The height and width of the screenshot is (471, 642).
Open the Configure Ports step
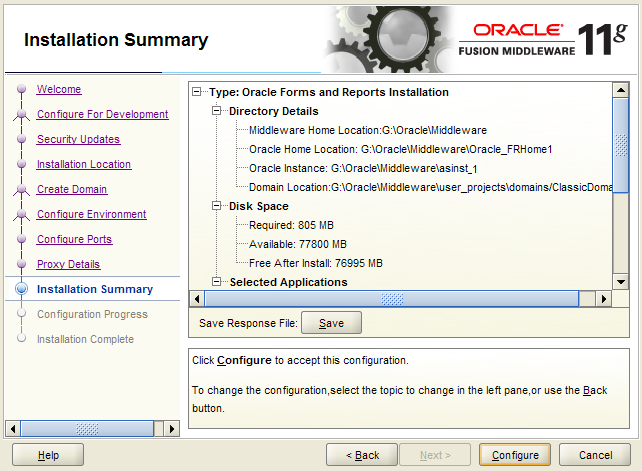(x=74, y=239)
